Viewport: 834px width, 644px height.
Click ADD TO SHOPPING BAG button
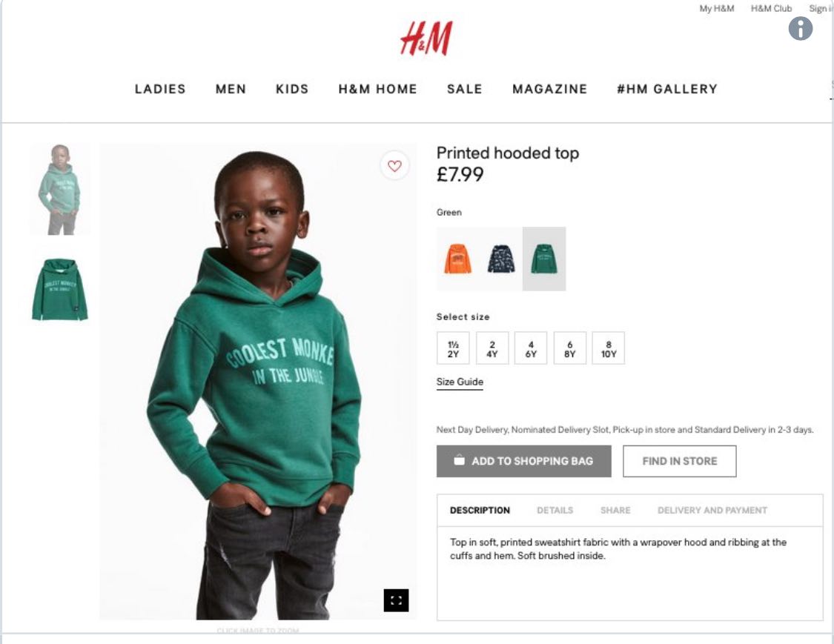click(524, 461)
